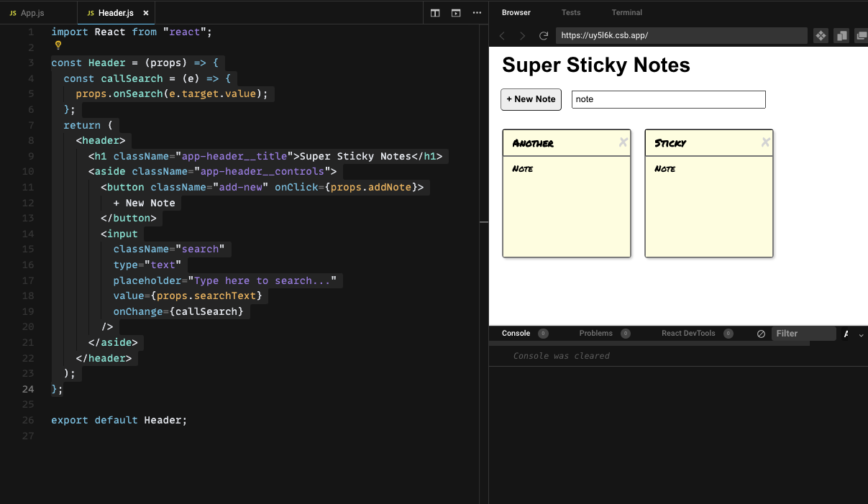Click 'export default Header;' code line

point(119,420)
